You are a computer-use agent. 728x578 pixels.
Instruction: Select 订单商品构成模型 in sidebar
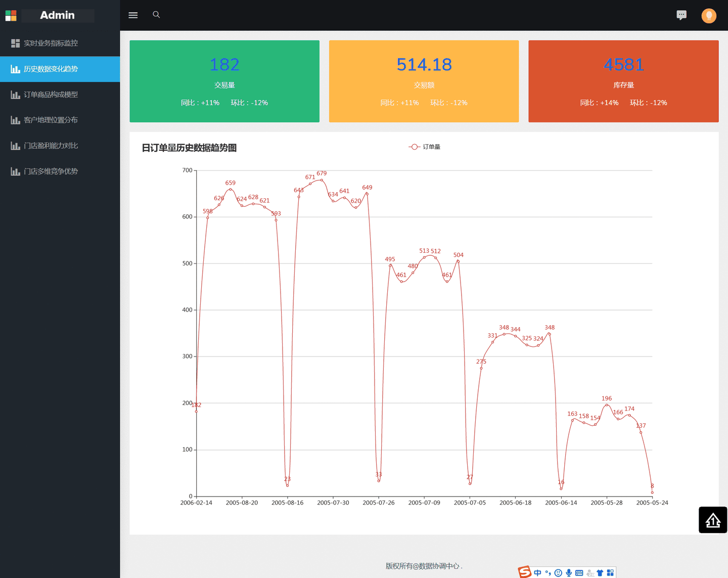(x=60, y=95)
